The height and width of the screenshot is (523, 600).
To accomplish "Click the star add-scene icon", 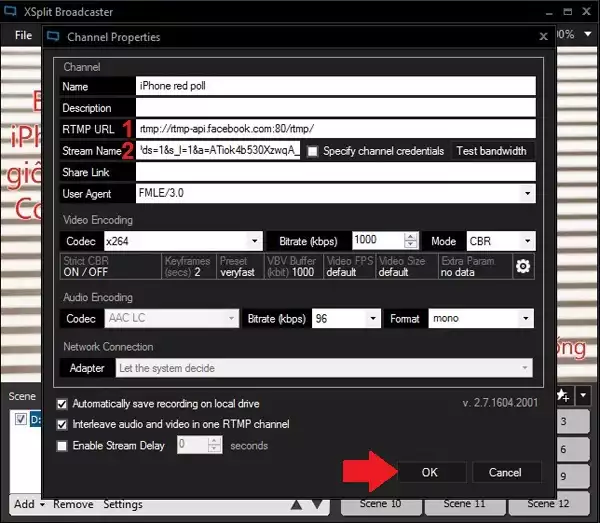I will click(x=563, y=395).
